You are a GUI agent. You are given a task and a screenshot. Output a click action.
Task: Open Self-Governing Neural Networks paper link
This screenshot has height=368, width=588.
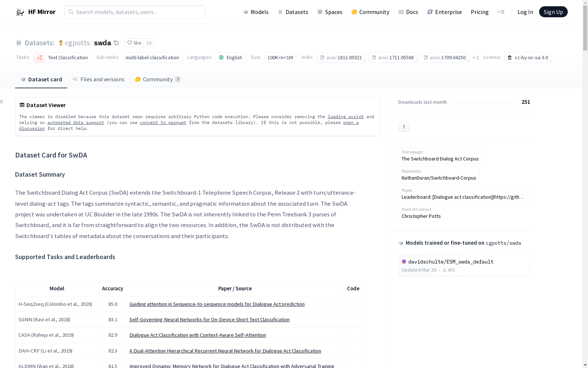tap(209, 319)
